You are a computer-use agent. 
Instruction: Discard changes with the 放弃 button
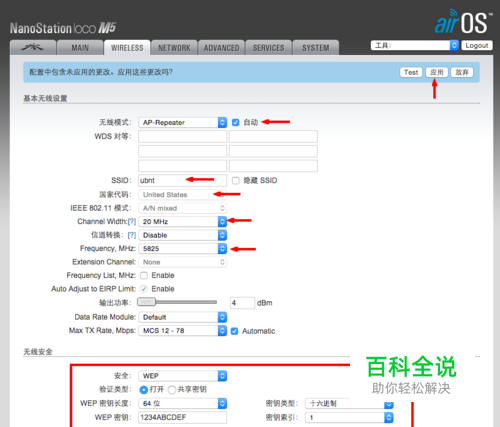462,72
